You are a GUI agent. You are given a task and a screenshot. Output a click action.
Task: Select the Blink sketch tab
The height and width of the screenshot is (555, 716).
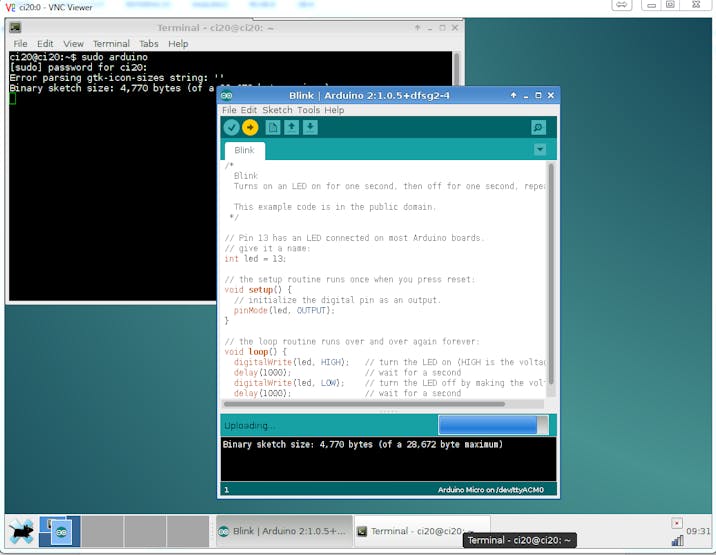click(x=244, y=150)
